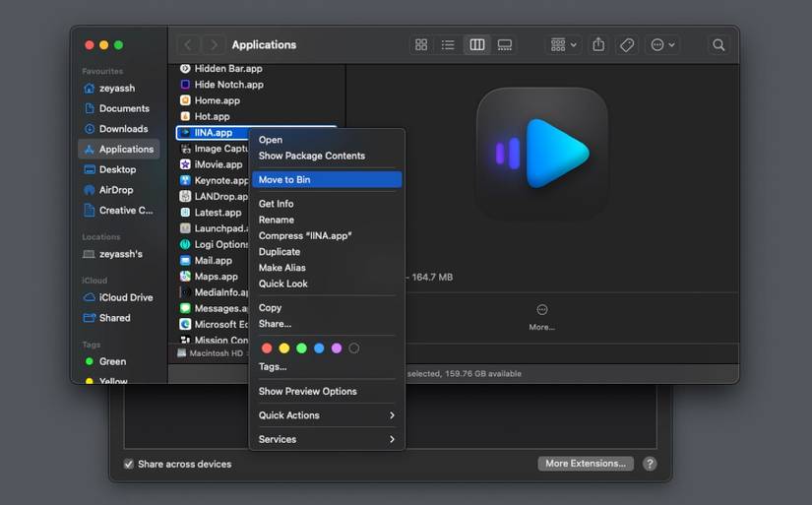Select Applications in the sidebar

[118, 150]
